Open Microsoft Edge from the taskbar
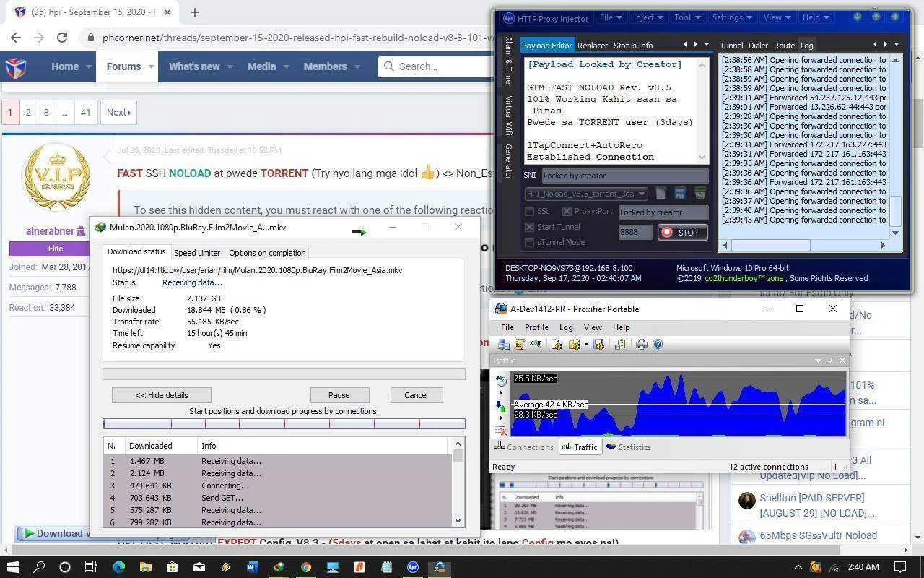Image resolution: width=924 pixels, height=578 pixels. pos(118,567)
